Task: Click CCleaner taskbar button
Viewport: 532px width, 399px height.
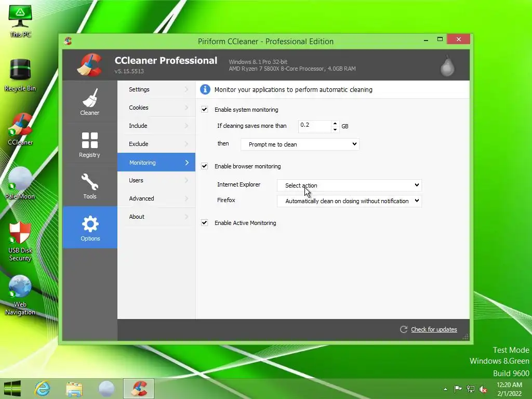Action: [x=139, y=389]
